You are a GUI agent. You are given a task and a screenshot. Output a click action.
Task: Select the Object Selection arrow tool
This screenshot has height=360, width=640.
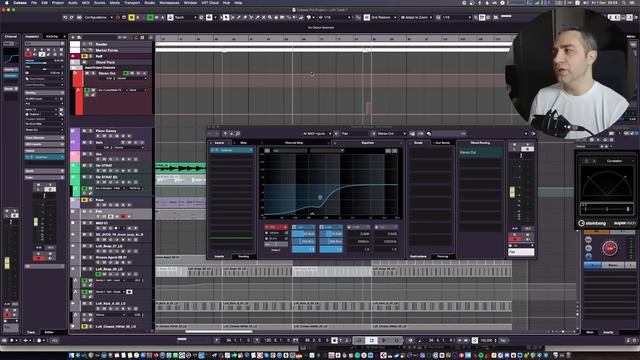[x=227, y=18]
